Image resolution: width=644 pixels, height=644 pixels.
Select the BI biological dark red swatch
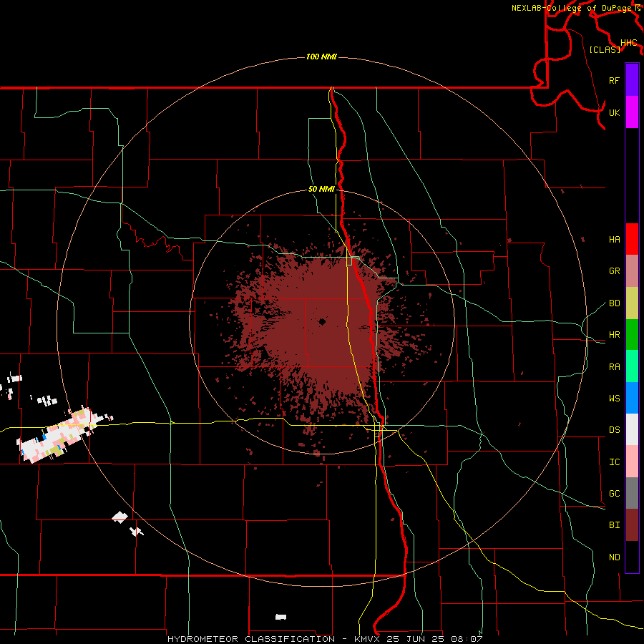pos(632,525)
